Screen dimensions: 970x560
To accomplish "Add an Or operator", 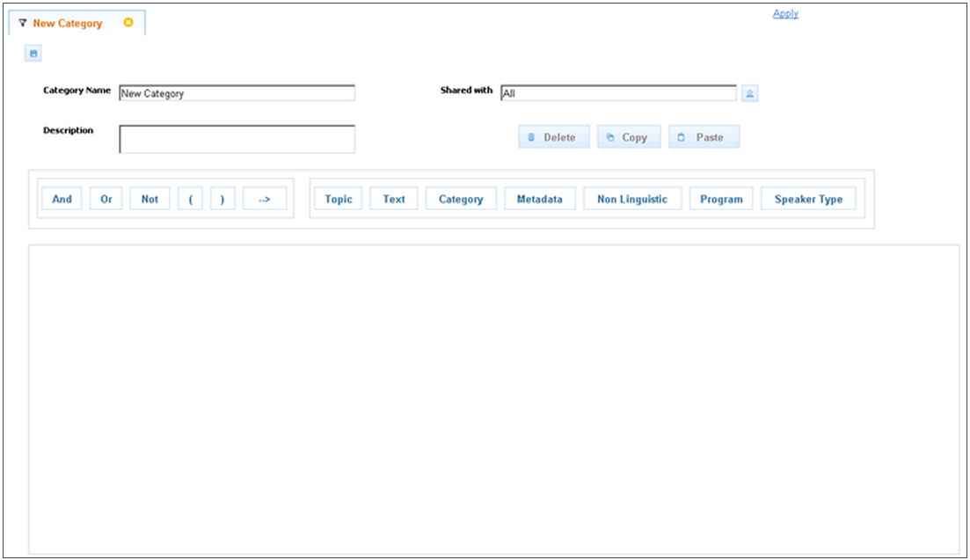I will tap(106, 198).
